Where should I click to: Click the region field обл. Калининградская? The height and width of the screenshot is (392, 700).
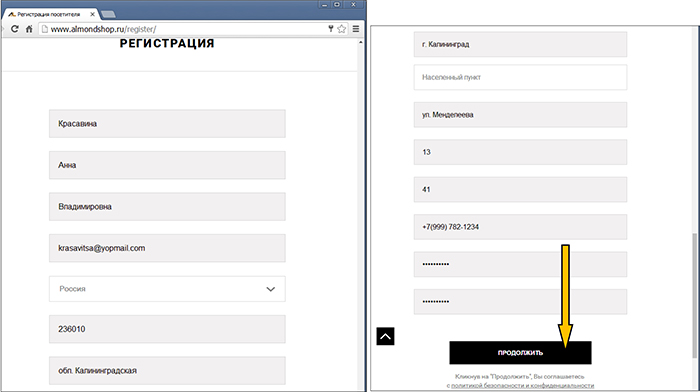click(167, 371)
